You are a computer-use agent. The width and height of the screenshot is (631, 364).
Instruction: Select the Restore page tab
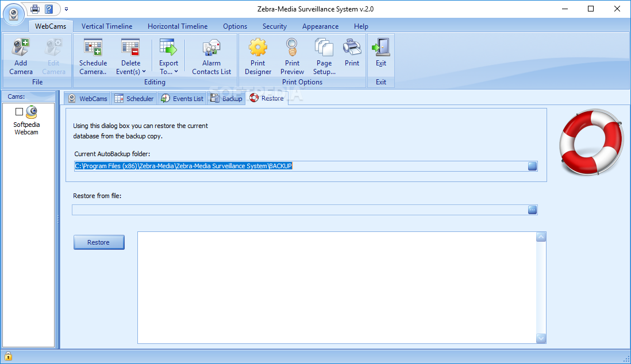pos(267,98)
